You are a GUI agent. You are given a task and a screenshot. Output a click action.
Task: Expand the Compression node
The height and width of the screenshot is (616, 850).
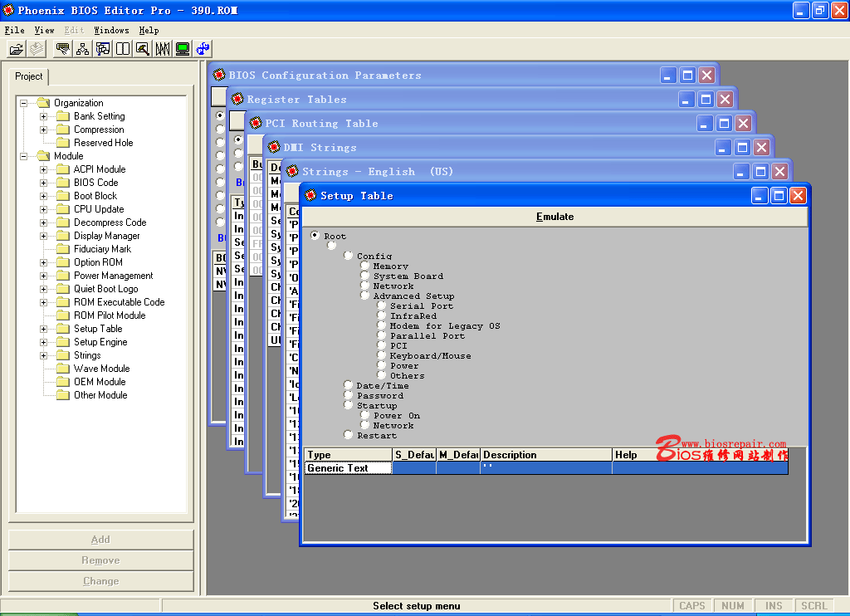pyautogui.click(x=43, y=130)
